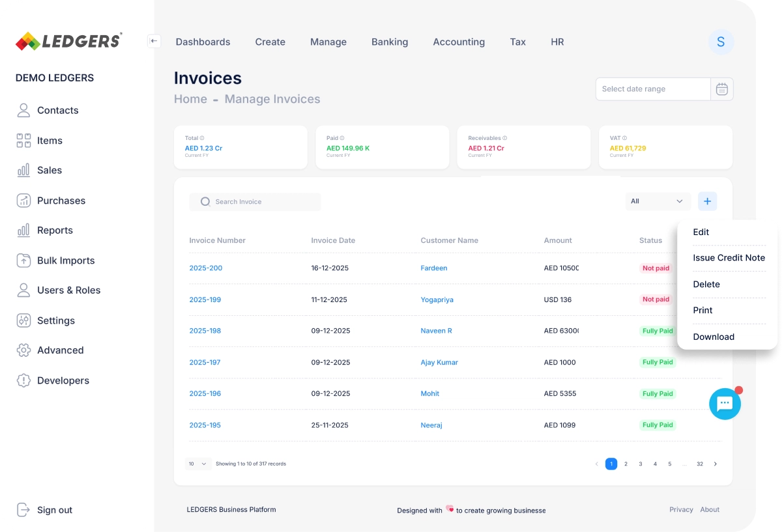Click the Bulk Imports icon
This screenshot has height=532, width=784.
[24, 260]
